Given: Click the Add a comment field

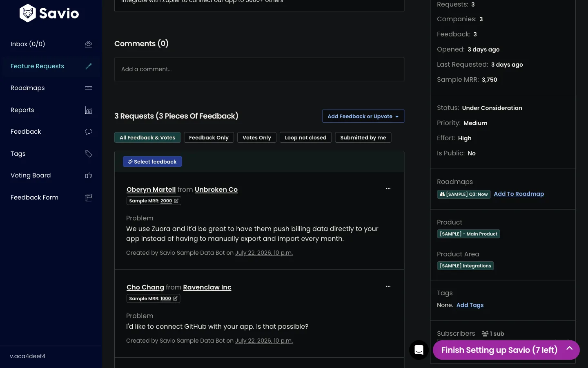Looking at the screenshot, I should 259,69.
